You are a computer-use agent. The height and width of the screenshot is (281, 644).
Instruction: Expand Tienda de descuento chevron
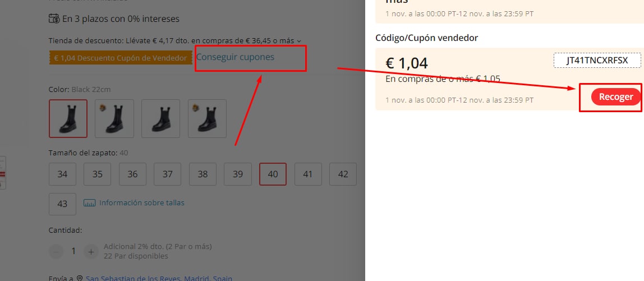299,41
